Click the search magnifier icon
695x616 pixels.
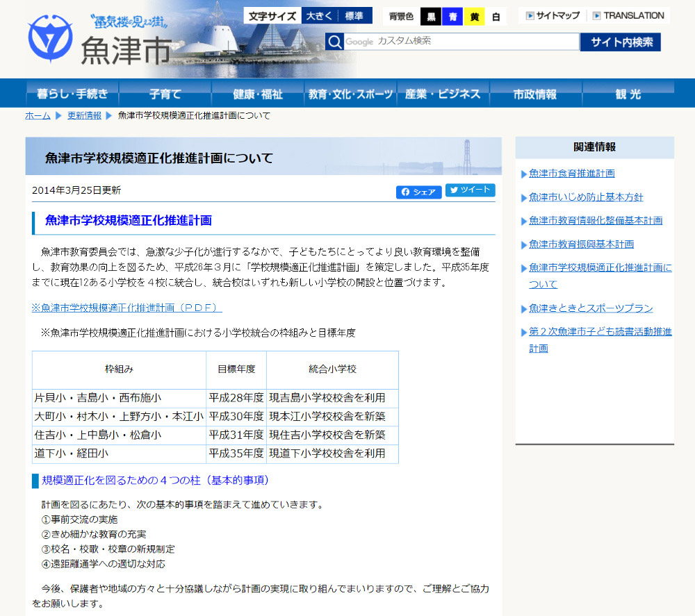coord(334,42)
